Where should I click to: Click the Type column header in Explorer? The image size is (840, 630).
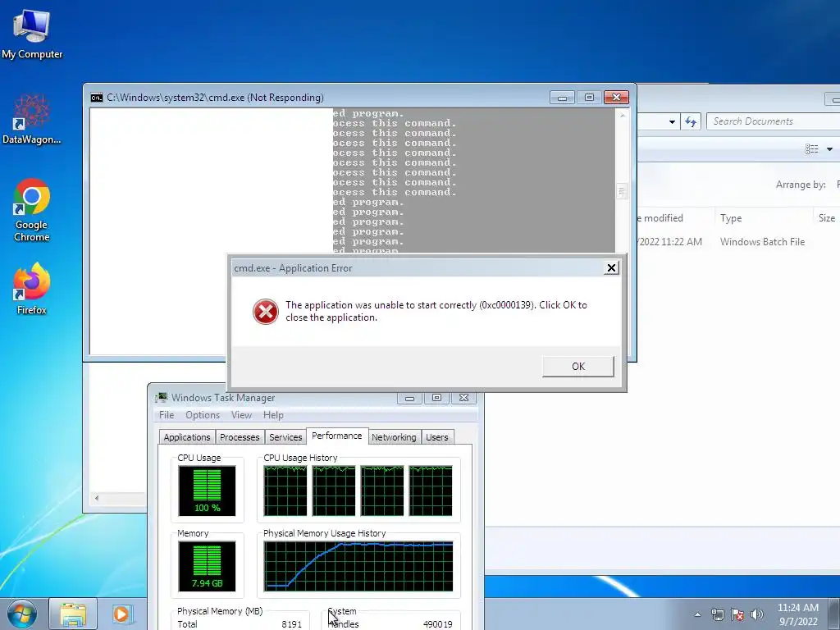point(731,218)
